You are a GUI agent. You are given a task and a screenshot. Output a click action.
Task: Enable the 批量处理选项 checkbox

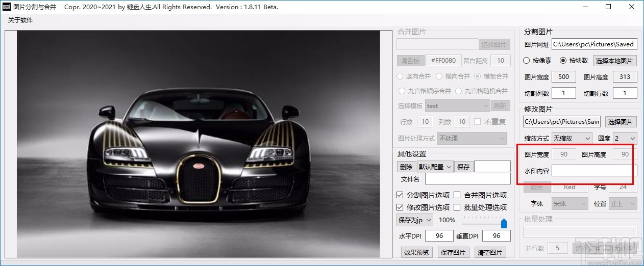457,207
